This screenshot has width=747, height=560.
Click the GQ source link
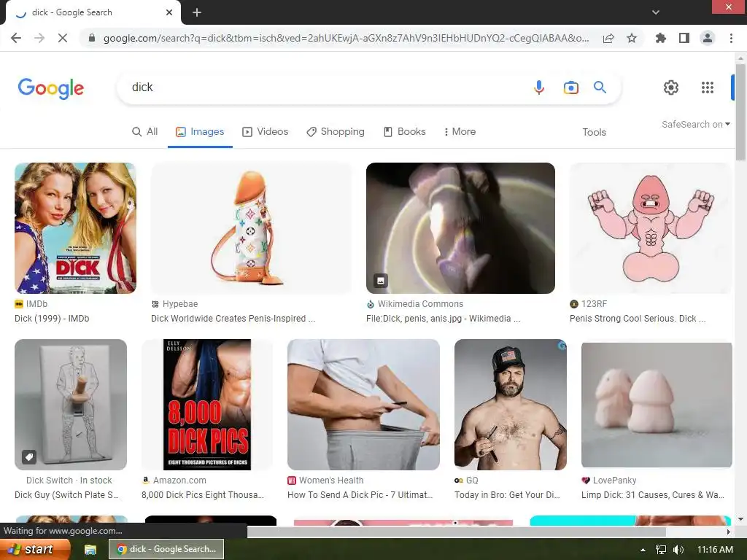click(x=466, y=481)
